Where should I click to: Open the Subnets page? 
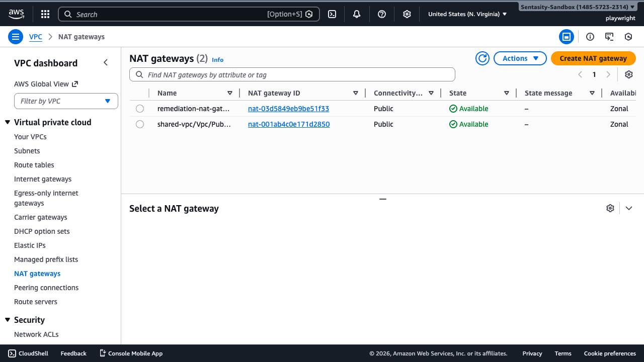[27, 151]
